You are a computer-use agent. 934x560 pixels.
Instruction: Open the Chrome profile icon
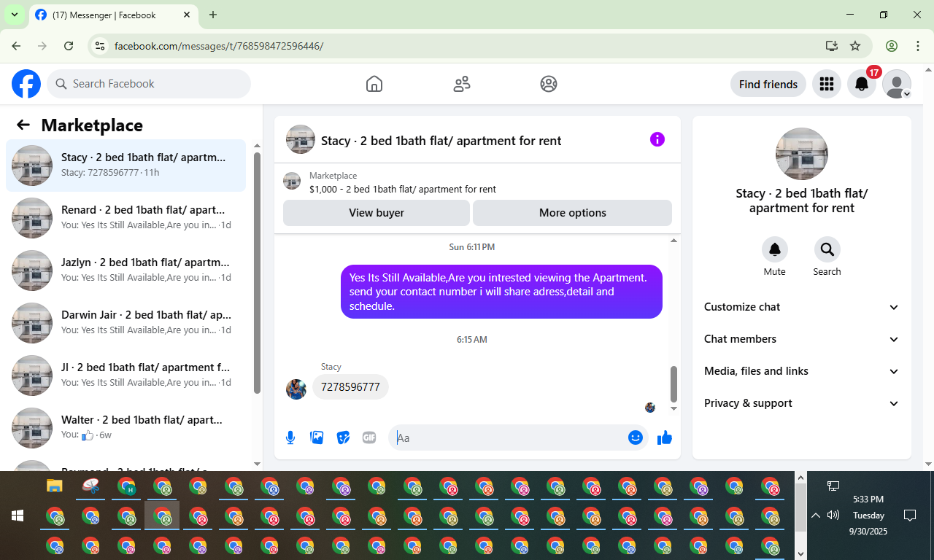click(892, 46)
